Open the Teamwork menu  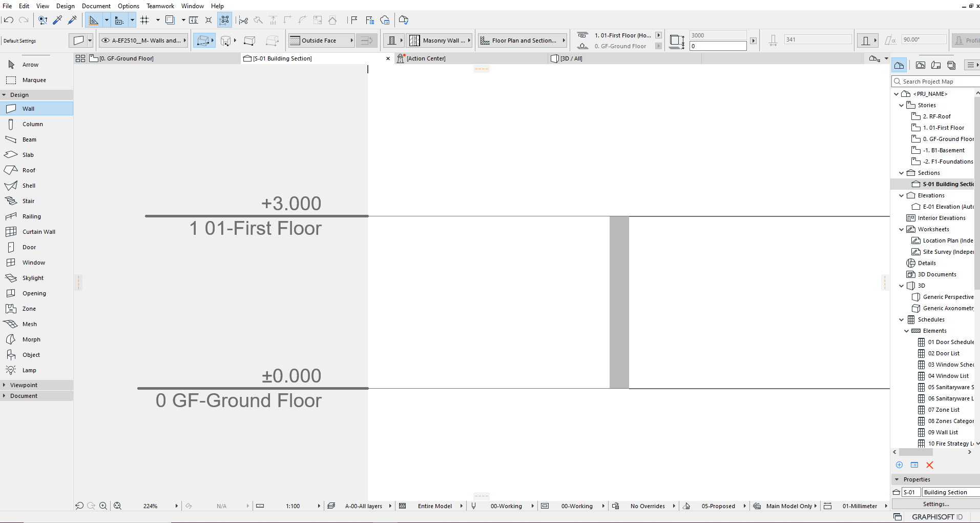click(x=160, y=6)
